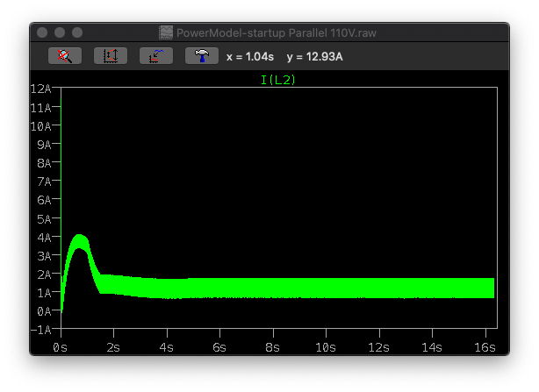Click the y = 12.93A cursor readout
This screenshot has height=392, width=539.
315,57
